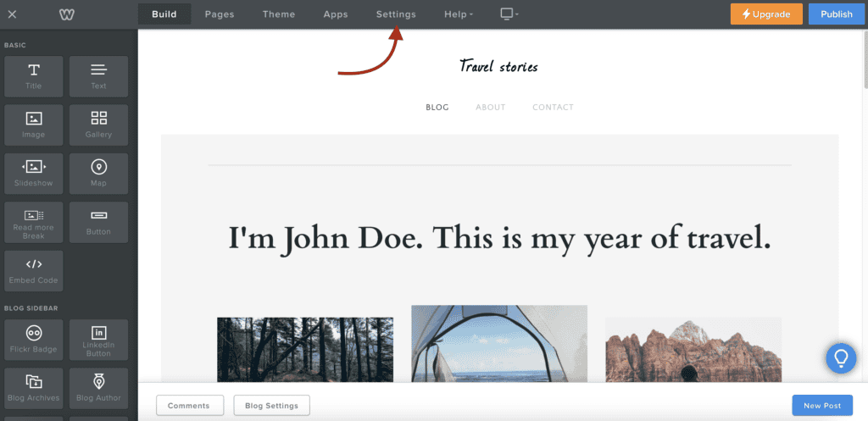
Task: Select the LinkedIn Button element
Action: click(98, 340)
